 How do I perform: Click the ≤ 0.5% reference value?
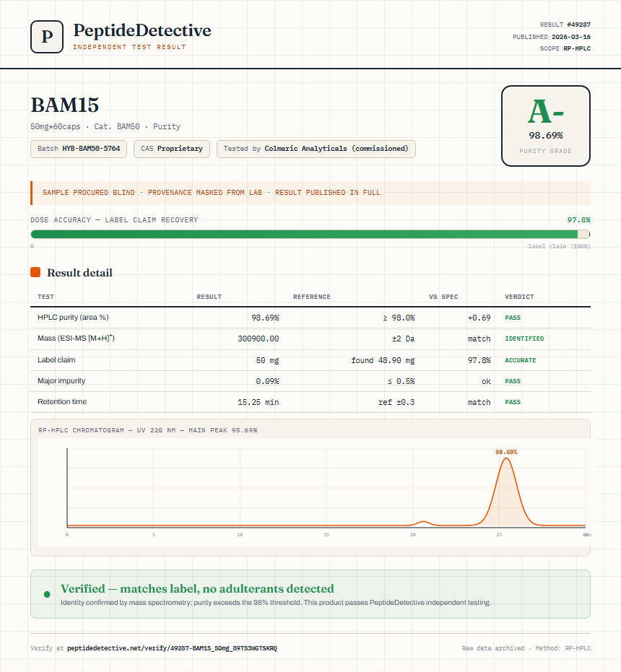(x=401, y=381)
